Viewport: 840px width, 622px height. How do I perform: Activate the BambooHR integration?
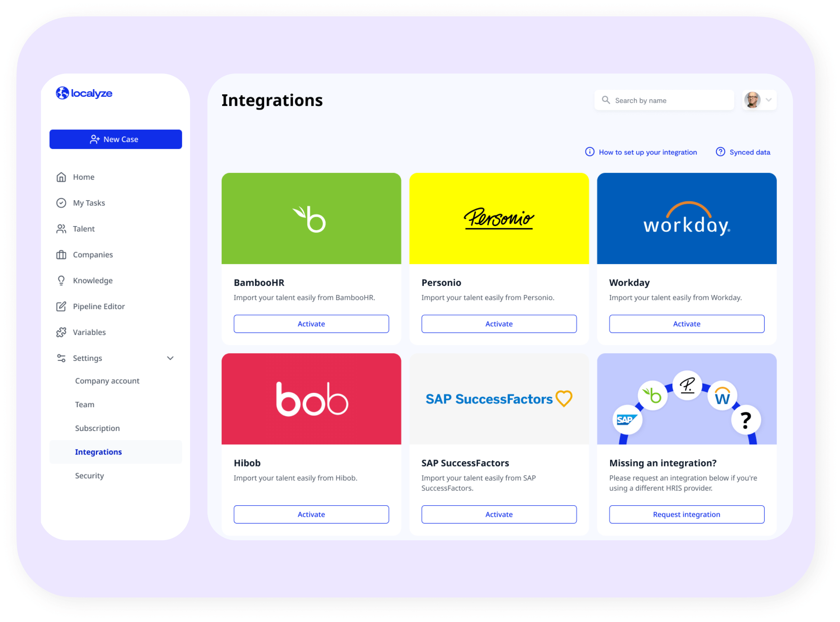311,324
